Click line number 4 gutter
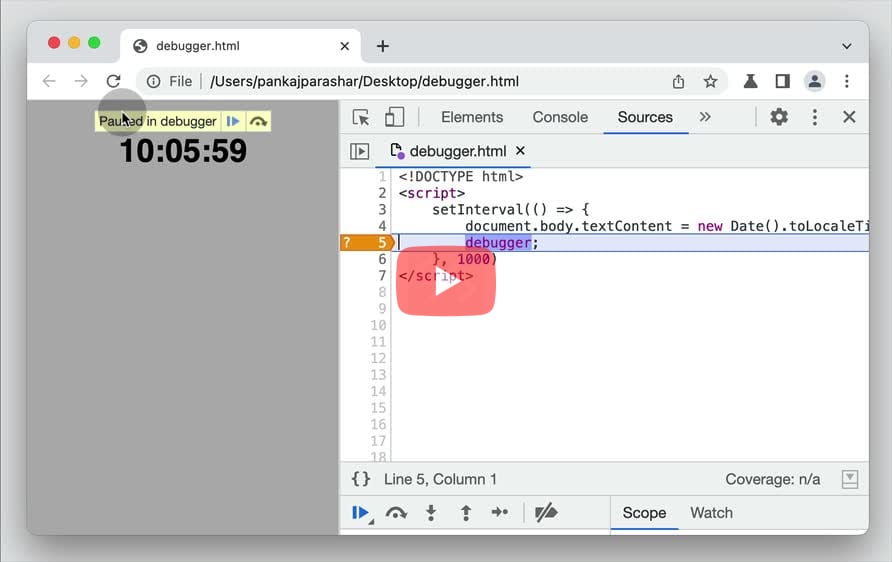Screen dimensions: 892x562 (382, 226)
